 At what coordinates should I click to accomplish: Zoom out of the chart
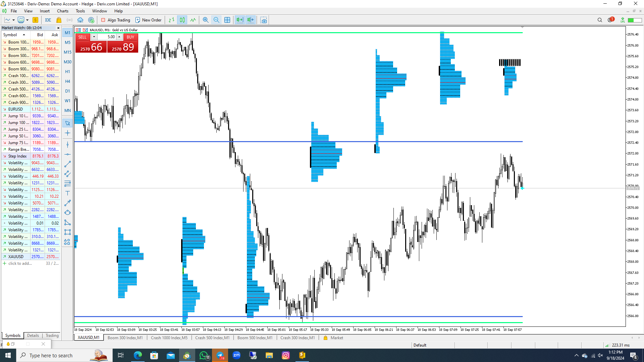tap(216, 20)
